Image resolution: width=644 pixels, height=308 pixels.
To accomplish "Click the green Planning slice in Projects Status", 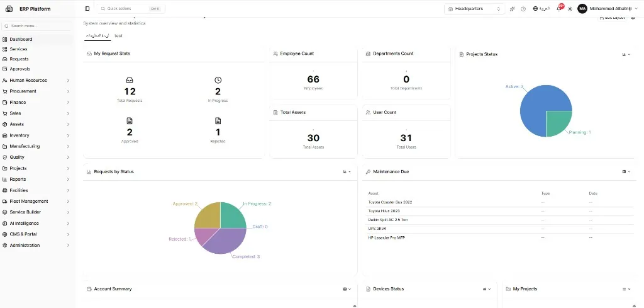I will (x=557, y=122).
